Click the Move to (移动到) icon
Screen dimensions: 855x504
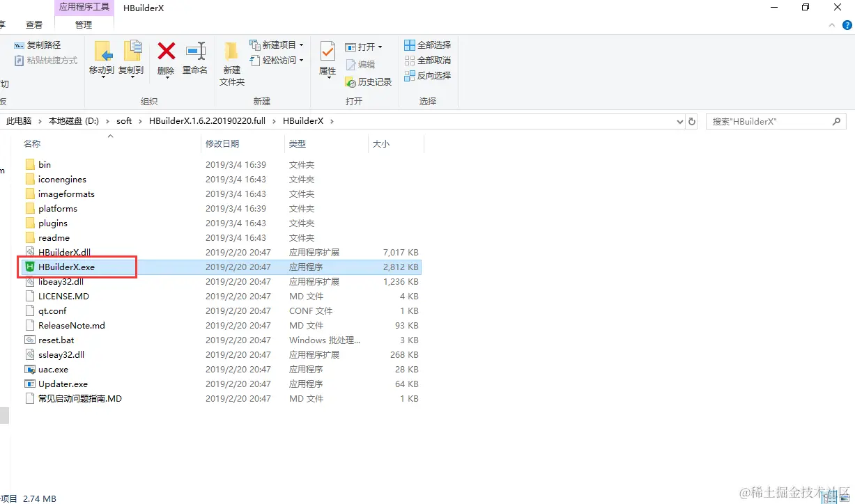coord(102,58)
